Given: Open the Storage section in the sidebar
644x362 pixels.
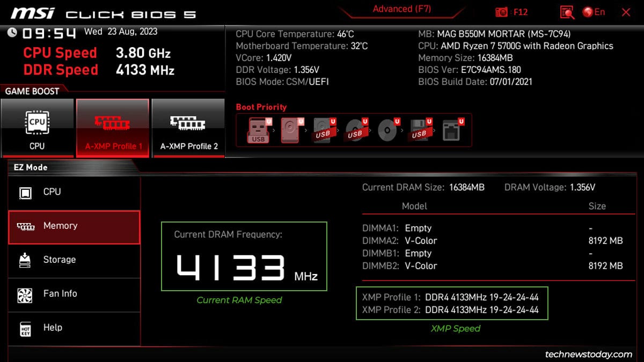Looking at the screenshot, I should [74, 260].
